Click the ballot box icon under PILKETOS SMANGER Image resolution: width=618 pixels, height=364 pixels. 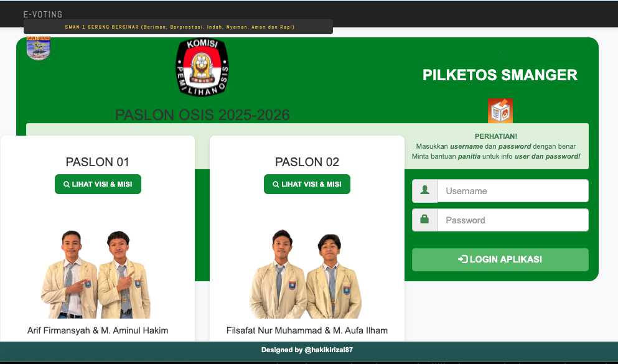point(500,111)
